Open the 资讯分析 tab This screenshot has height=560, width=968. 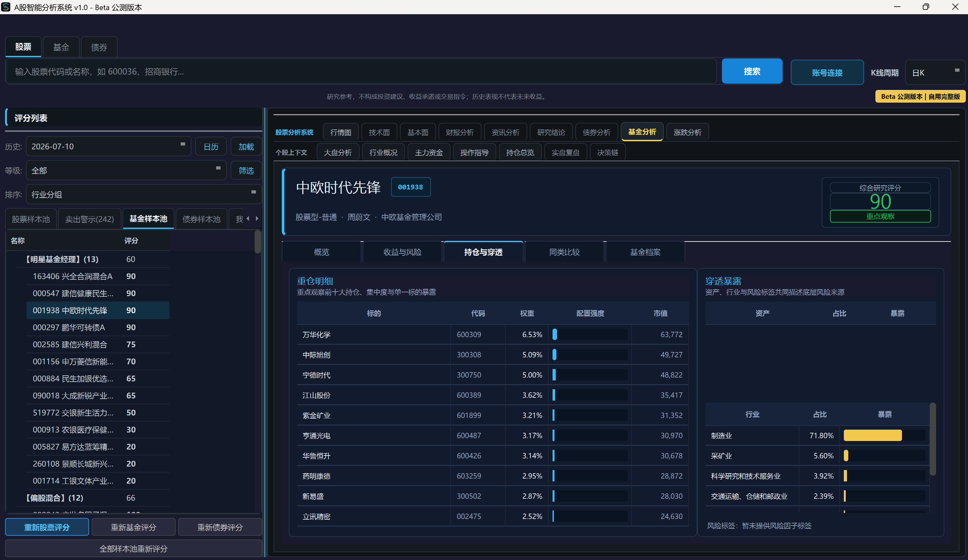[505, 132]
